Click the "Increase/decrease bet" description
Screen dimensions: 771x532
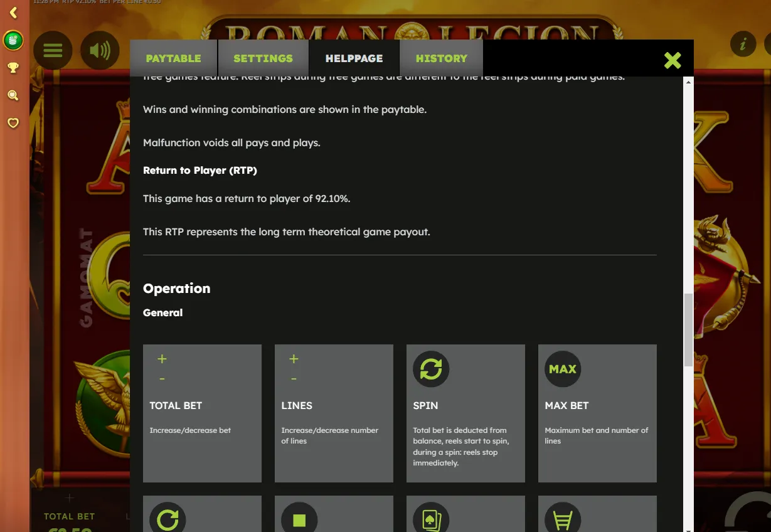click(x=190, y=430)
